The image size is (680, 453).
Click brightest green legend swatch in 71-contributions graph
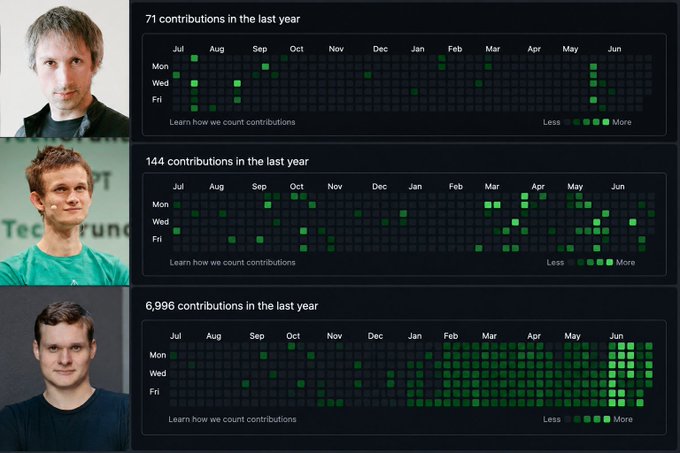click(606, 122)
